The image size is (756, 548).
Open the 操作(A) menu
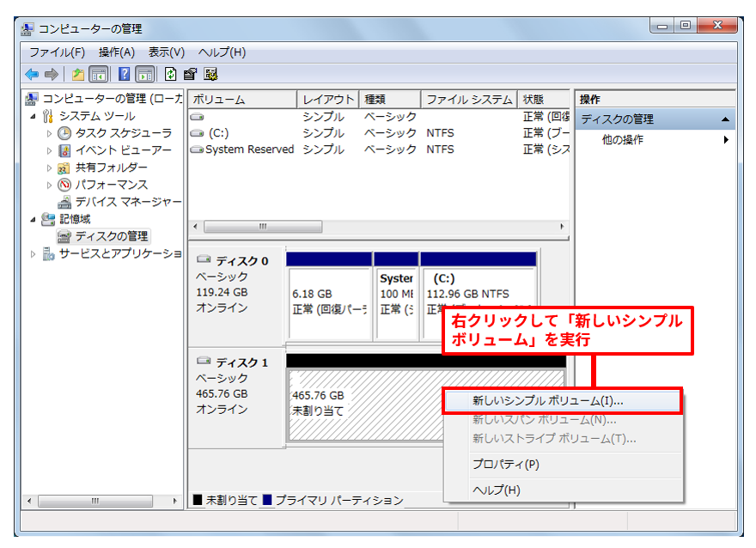116,52
